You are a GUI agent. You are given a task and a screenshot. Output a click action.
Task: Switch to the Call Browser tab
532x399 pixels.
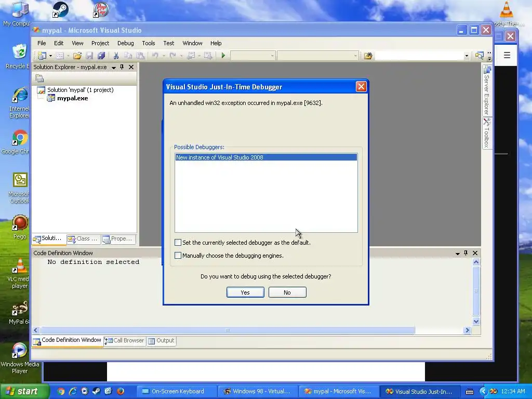[x=125, y=341]
